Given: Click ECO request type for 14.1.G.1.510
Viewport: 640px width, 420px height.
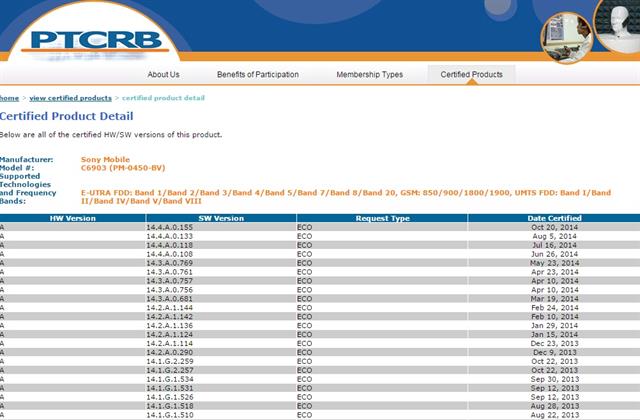Looking at the screenshot, I should click(x=304, y=415).
